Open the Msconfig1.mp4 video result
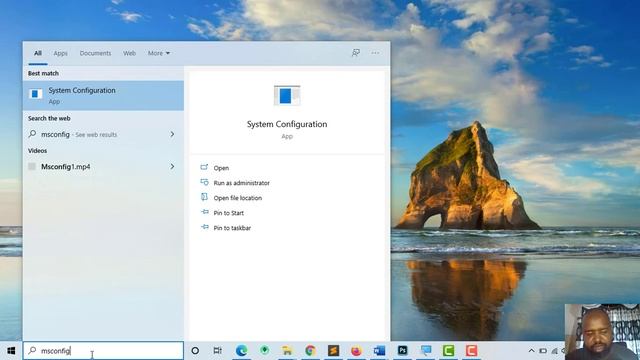Image resolution: width=640 pixels, height=360 pixels. pos(103,167)
